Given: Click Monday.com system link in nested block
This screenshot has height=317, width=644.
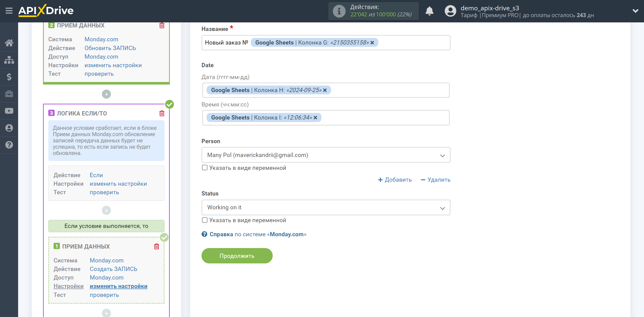Looking at the screenshot, I should [106, 260].
